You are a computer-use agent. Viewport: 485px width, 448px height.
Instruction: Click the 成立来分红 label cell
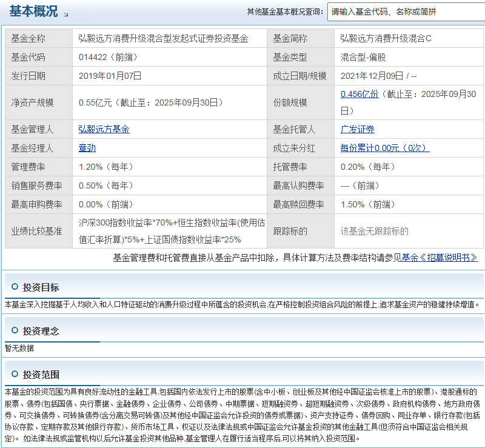[x=300, y=148]
